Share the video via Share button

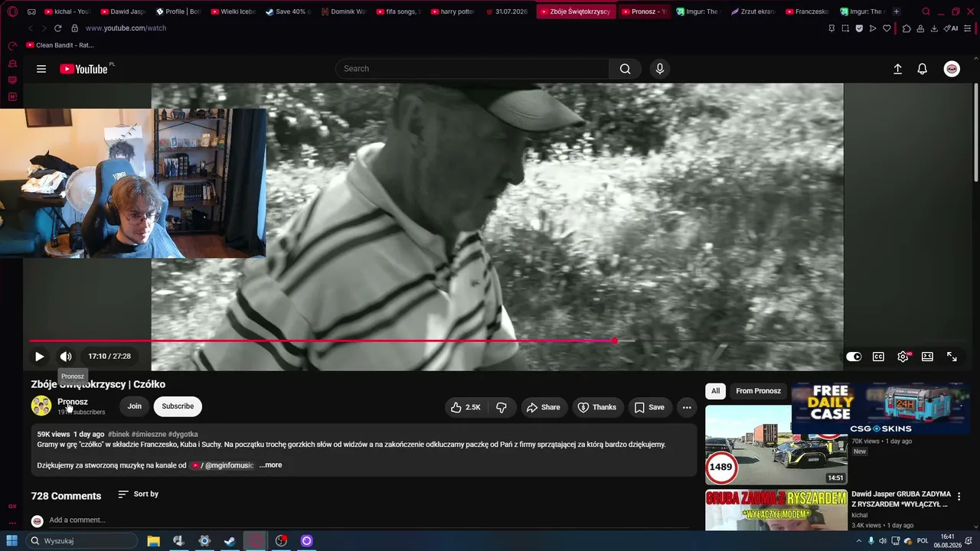[543, 407]
